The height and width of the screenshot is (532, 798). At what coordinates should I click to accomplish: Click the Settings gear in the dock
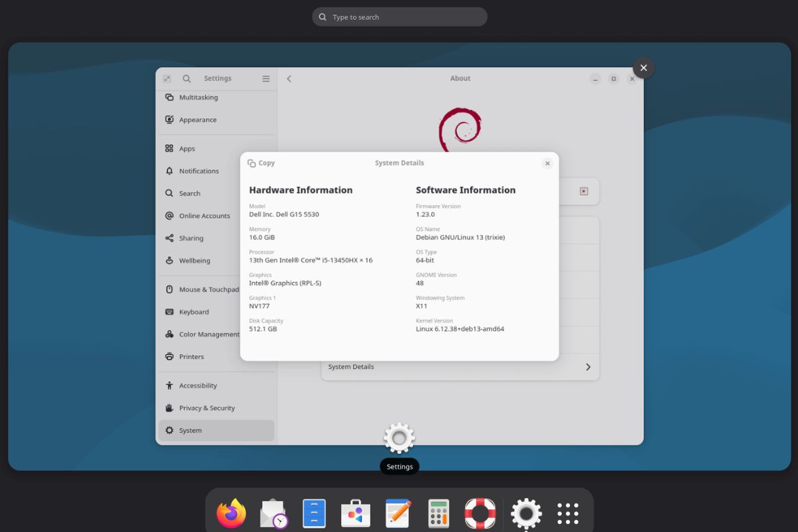pyautogui.click(x=526, y=514)
